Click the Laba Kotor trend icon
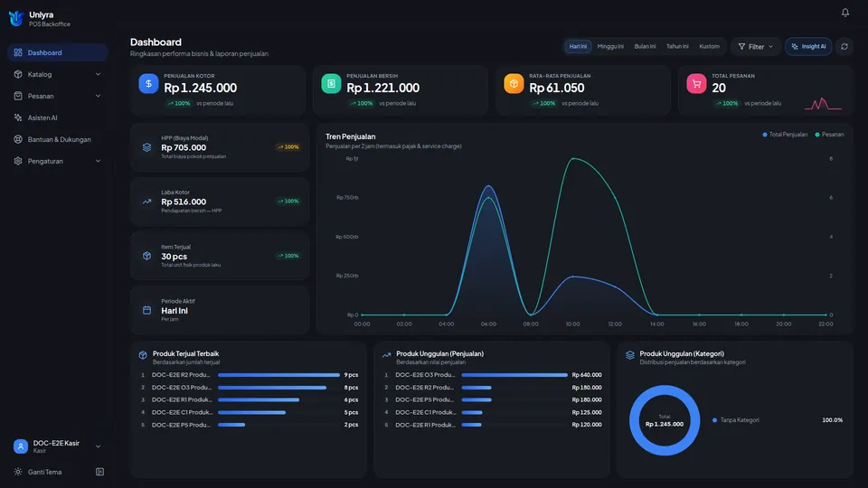The width and height of the screenshot is (868, 488). coord(146,202)
